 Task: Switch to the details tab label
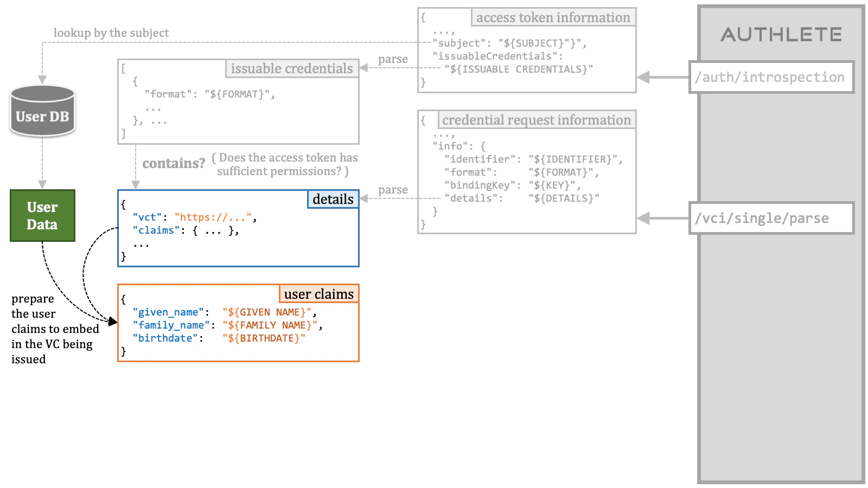[333, 200]
